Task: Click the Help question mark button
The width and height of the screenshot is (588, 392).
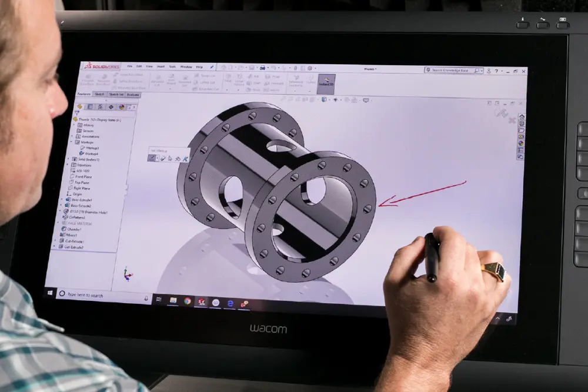Action: tap(496, 70)
